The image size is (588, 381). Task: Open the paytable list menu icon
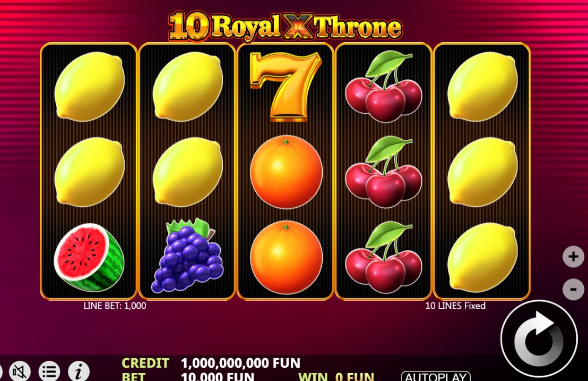[49, 371]
